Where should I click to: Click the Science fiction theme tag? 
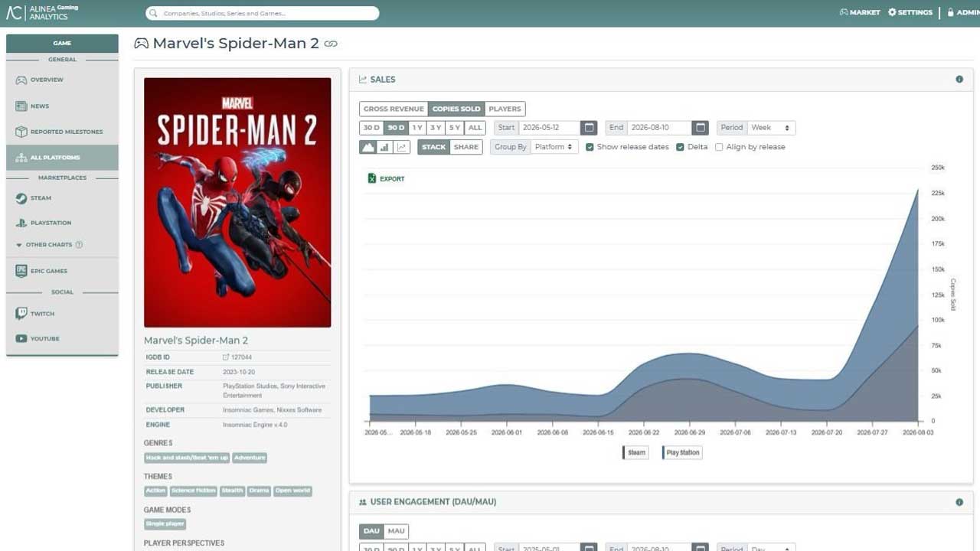[x=194, y=491]
